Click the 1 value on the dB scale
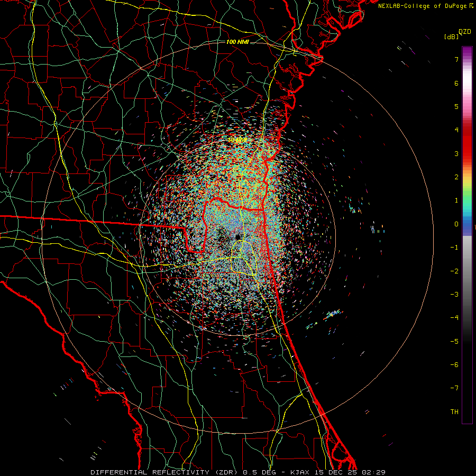Image resolution: width=476 pixels, height=476 pixels. tap(456, 200)
